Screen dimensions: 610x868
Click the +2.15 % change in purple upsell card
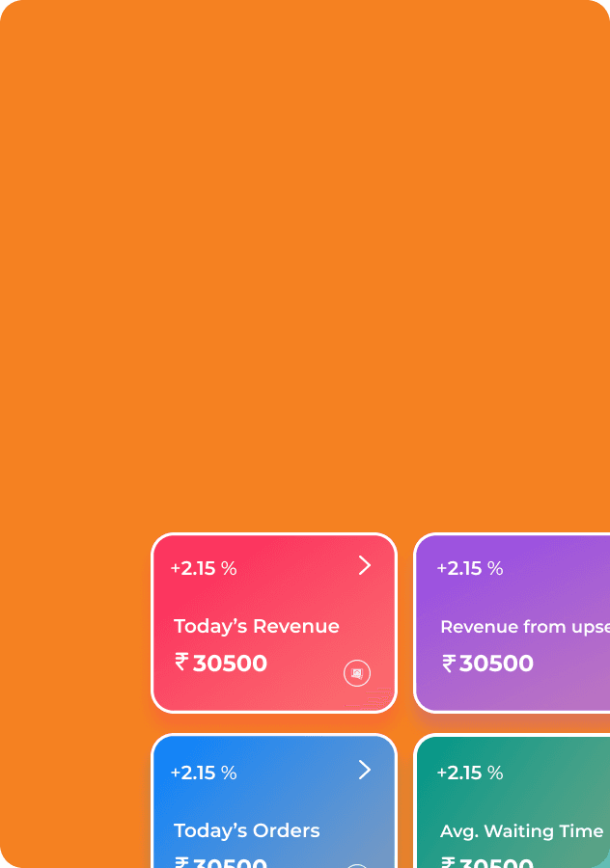pyautogui.click(x=470, y=568)
